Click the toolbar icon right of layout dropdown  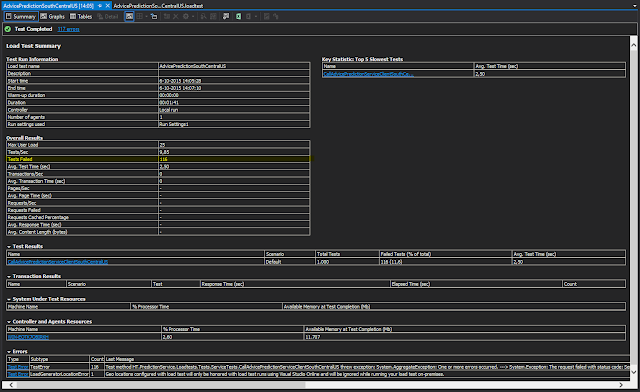tap(154, 16)
